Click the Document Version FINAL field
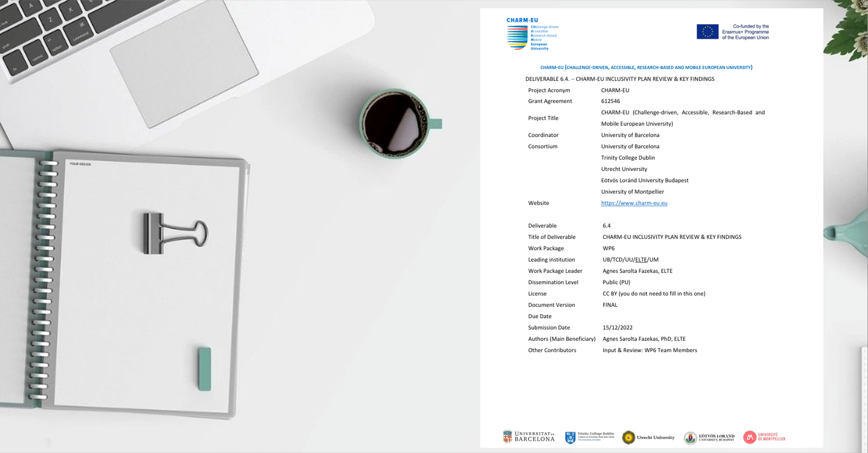This screenshot has width=868, height=453. [610, 305]
